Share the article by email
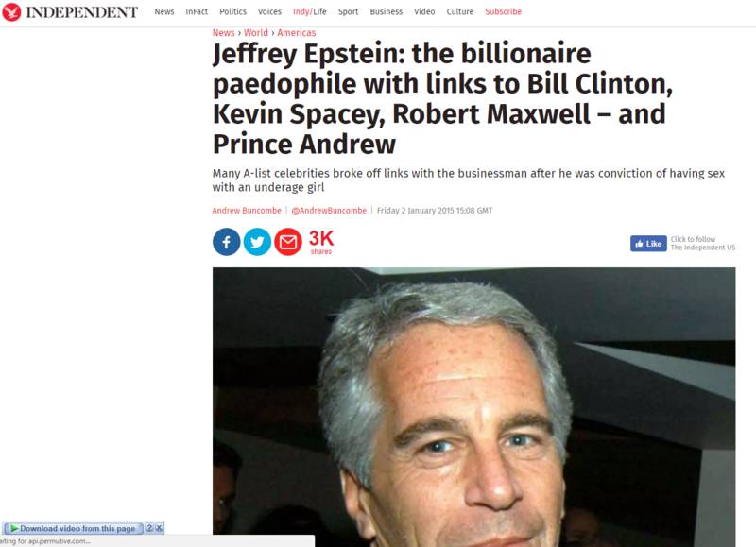 (288, 242)
